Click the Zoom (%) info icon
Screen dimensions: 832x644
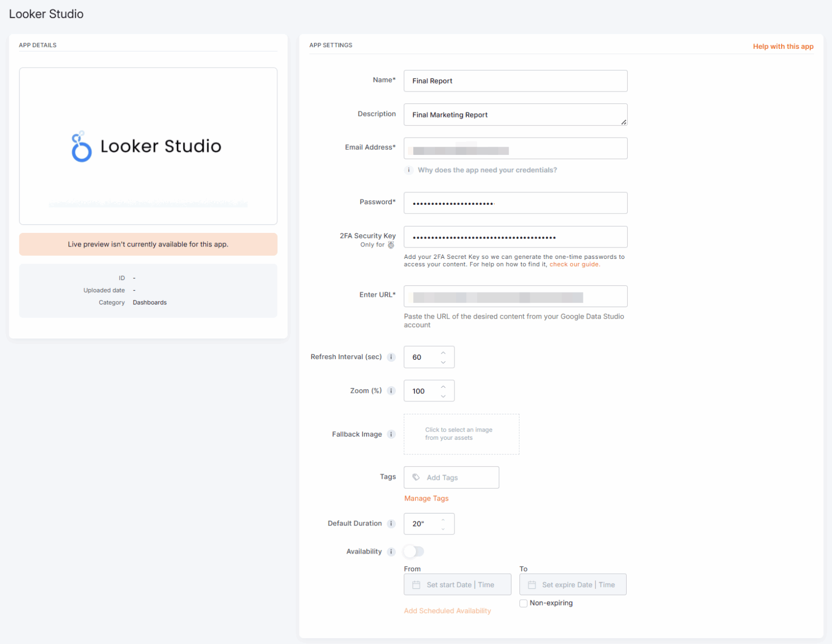[x=391, y=391]
